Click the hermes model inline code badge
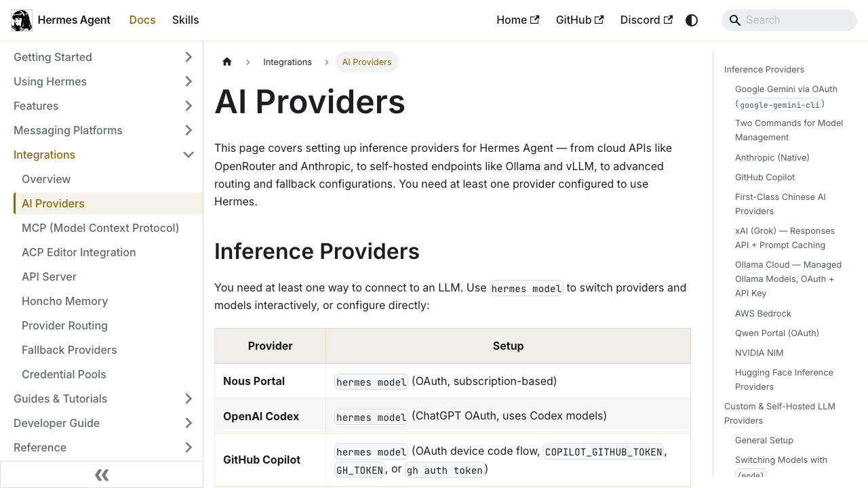 pos(526,288)
